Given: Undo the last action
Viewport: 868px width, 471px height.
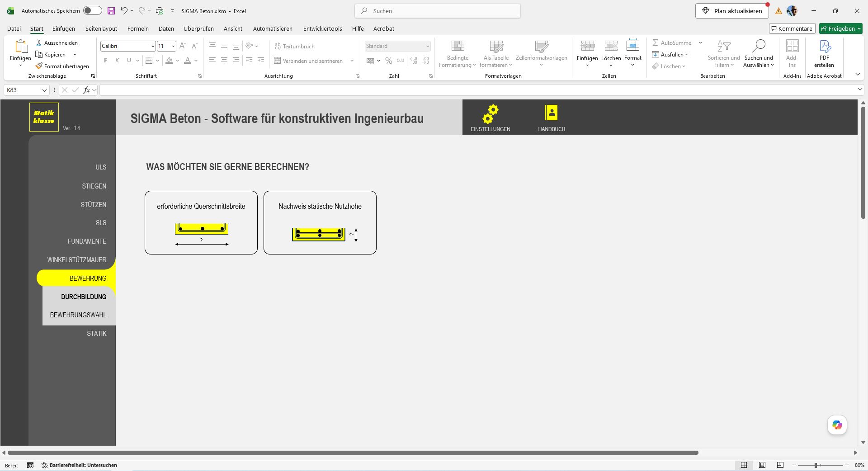Looking at the screenshot, I should 124,11.
